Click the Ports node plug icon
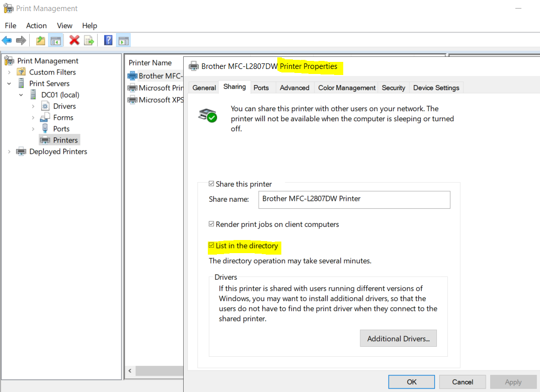Screen dimensions: 540x392 pyautogui.click(x=45, y=128)
